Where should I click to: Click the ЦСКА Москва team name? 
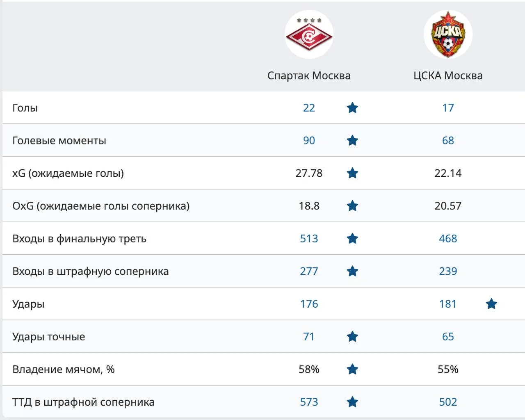click(448, 75)
